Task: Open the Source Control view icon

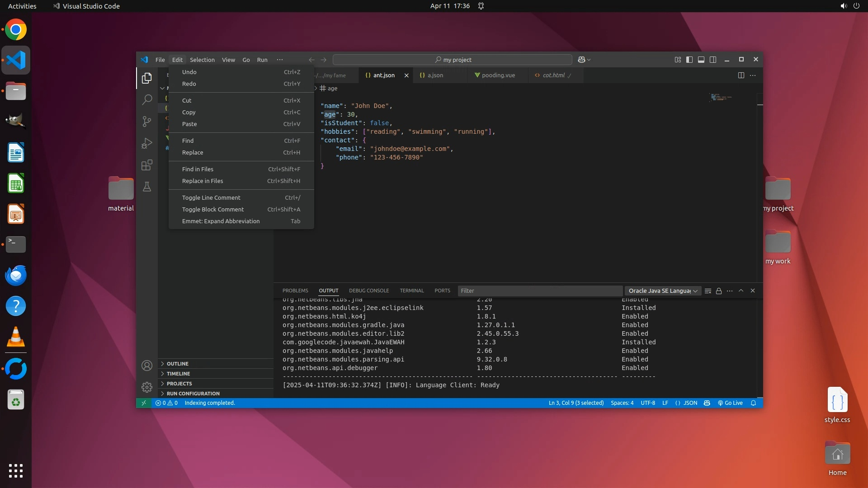Action: pyautogui.click(x=147, y=122)
